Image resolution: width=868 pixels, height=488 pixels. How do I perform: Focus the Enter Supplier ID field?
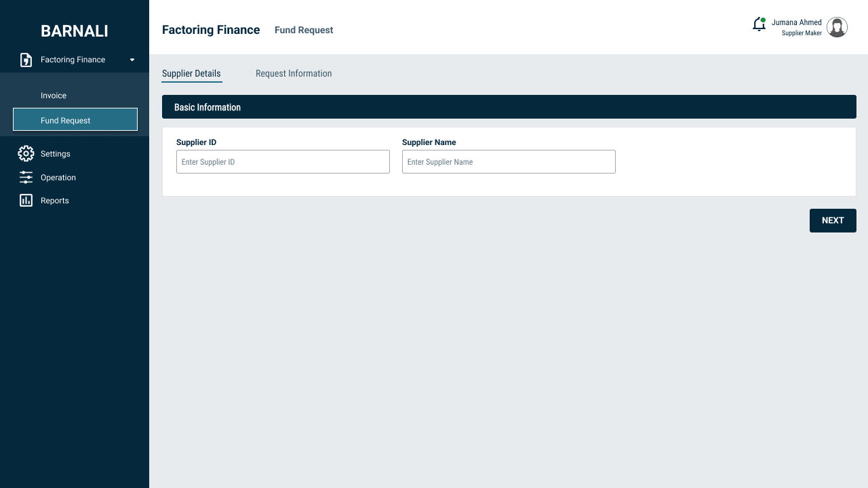point(283,162)
